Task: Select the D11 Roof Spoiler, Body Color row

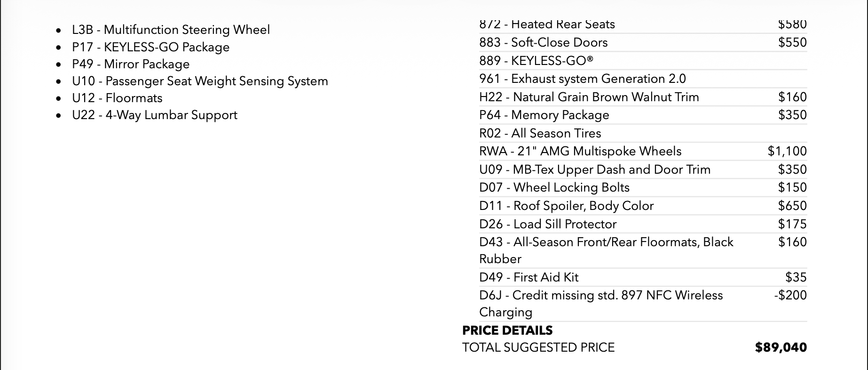Action: [x=643, y=206]
